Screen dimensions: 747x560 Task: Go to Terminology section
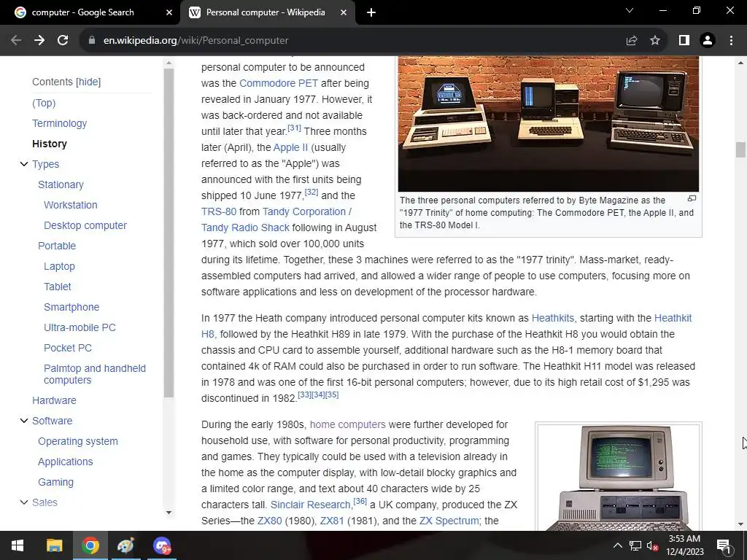click(60, 123)
